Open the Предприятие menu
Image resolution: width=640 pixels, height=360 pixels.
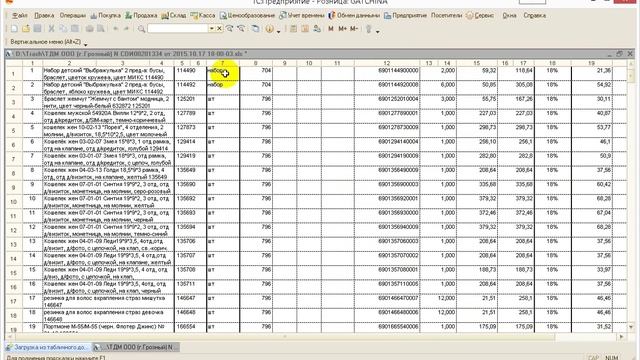[405, 16]
